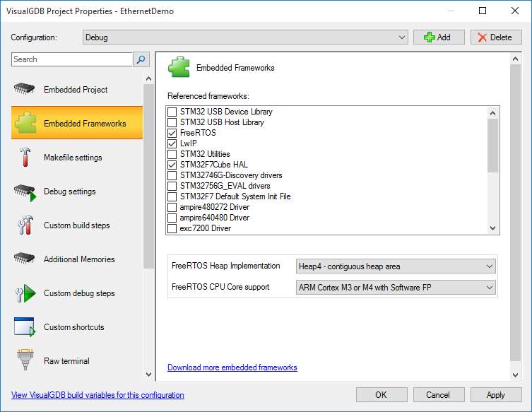Click the frameworks list scroll-up arrow
Viewport: 532px width, 412px height.
tap(493, 112)
